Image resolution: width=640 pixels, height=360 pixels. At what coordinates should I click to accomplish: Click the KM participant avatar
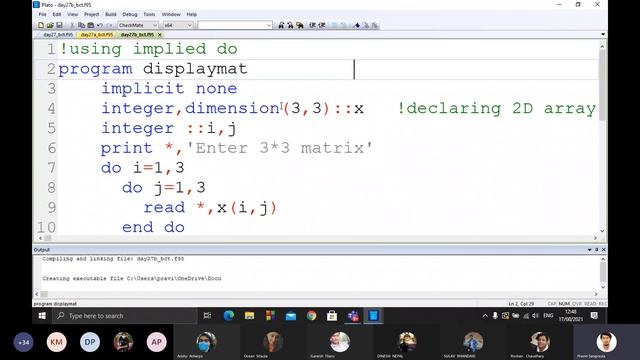[x=57, y=342]
